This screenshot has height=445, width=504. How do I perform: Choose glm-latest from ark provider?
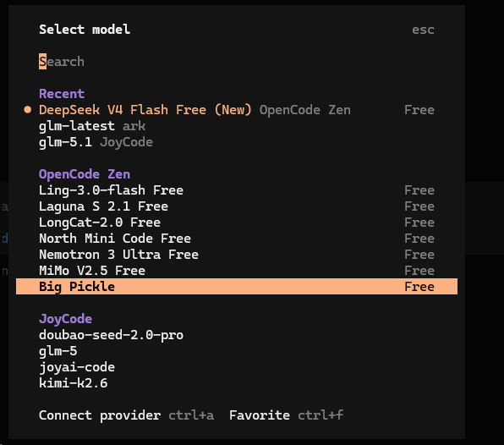click(x=237, y=126)
